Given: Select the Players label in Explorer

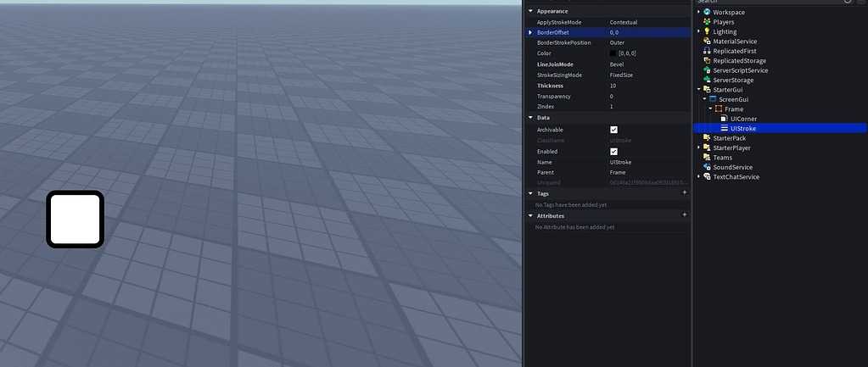Looking at the screenshot, I should [724, 22].
